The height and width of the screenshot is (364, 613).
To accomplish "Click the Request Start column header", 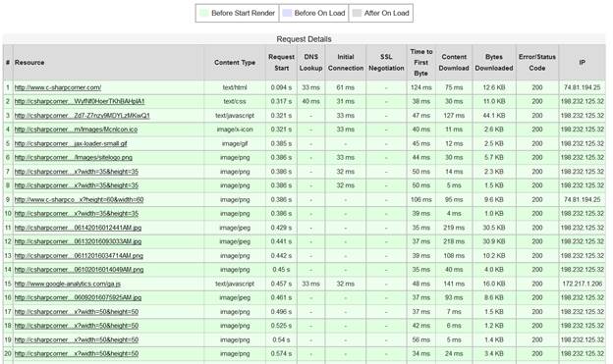I will (282, 63).
